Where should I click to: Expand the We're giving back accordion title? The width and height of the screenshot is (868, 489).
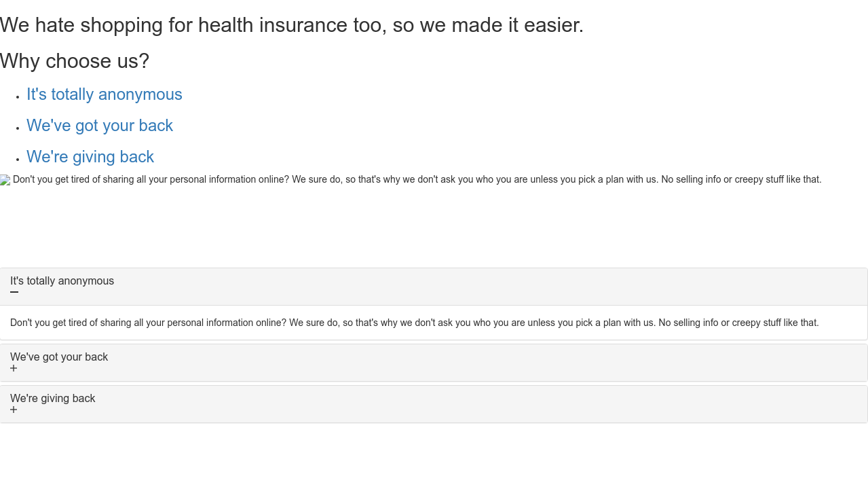point(53,399)
